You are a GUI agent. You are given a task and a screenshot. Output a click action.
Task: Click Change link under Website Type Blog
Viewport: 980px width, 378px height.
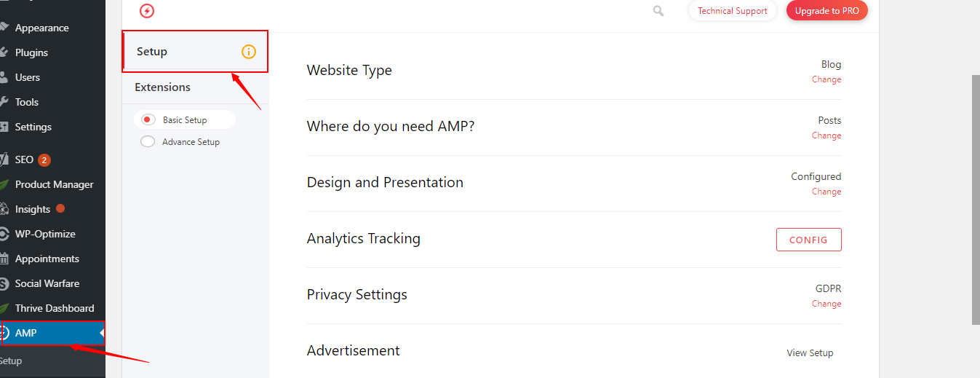point(826,79)
